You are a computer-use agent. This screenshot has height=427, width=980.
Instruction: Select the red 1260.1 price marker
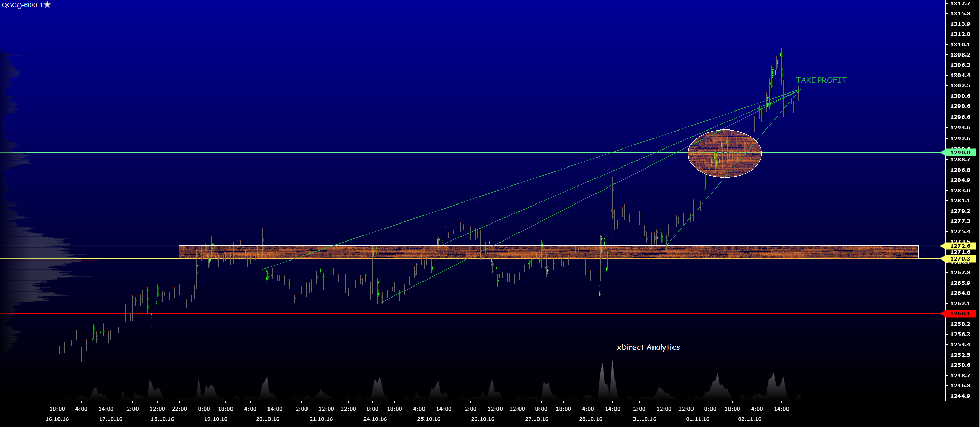coord(959,313)
